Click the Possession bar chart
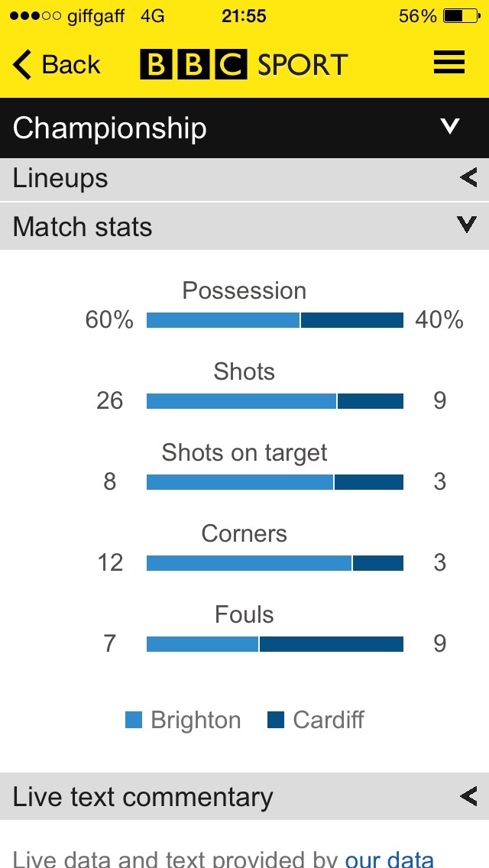The height and width of the screenshot is (868, 489). click(x=275, y=320)
